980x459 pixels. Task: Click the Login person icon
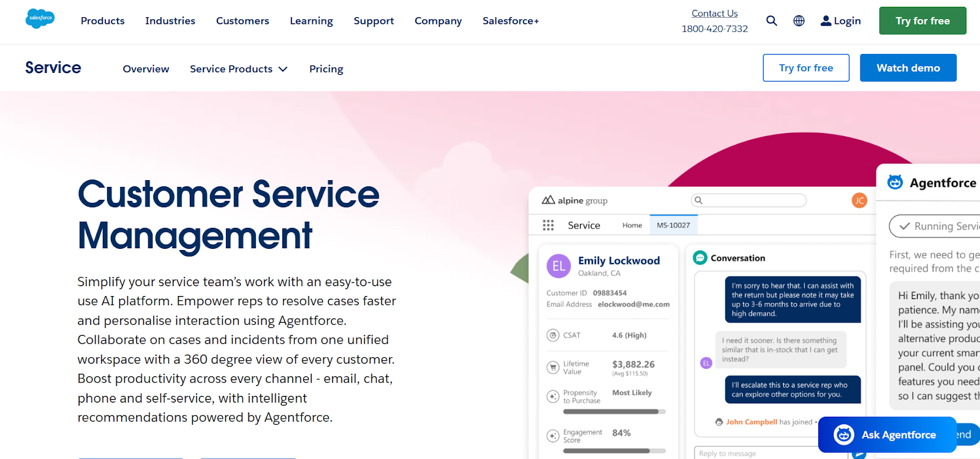click(x=826, y=21)
